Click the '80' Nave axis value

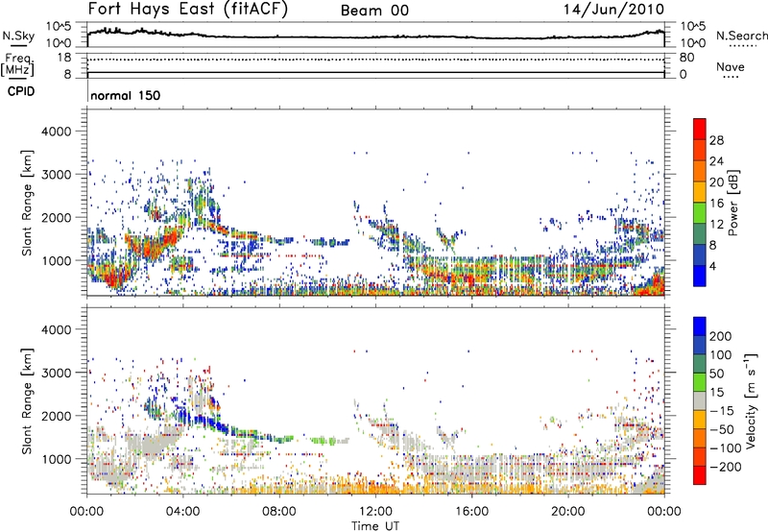(686, 58)
